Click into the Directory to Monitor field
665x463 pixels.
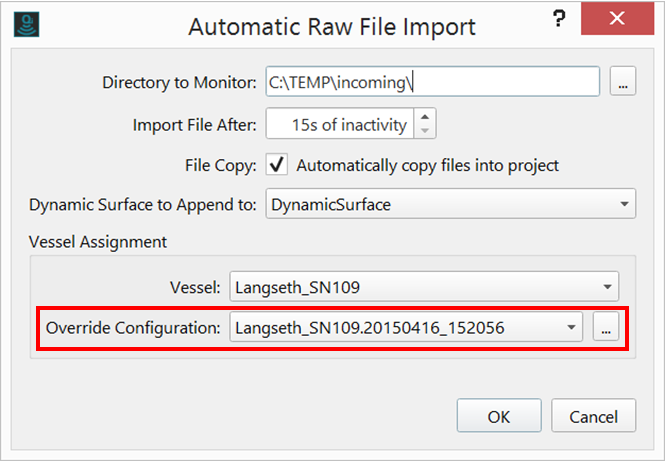(x=432, y=83)
